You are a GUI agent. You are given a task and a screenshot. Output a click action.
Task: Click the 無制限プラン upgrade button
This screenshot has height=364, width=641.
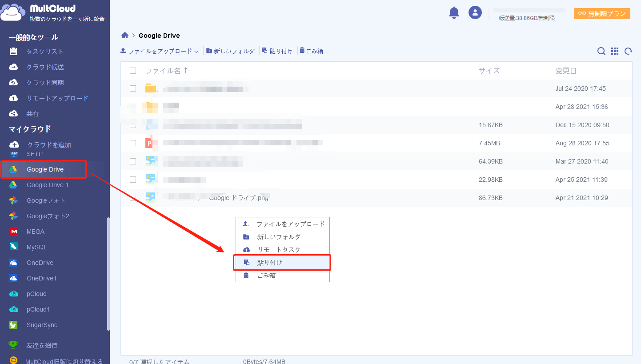(x=602, y=14)
